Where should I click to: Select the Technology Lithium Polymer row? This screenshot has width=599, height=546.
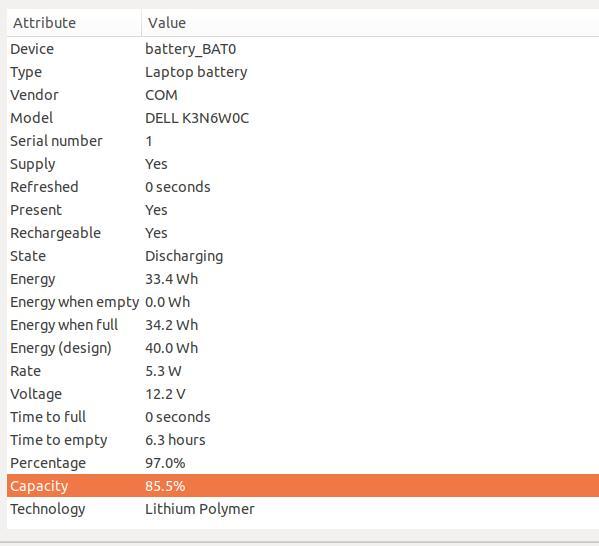pyautogui.click(x=303, y=509)
